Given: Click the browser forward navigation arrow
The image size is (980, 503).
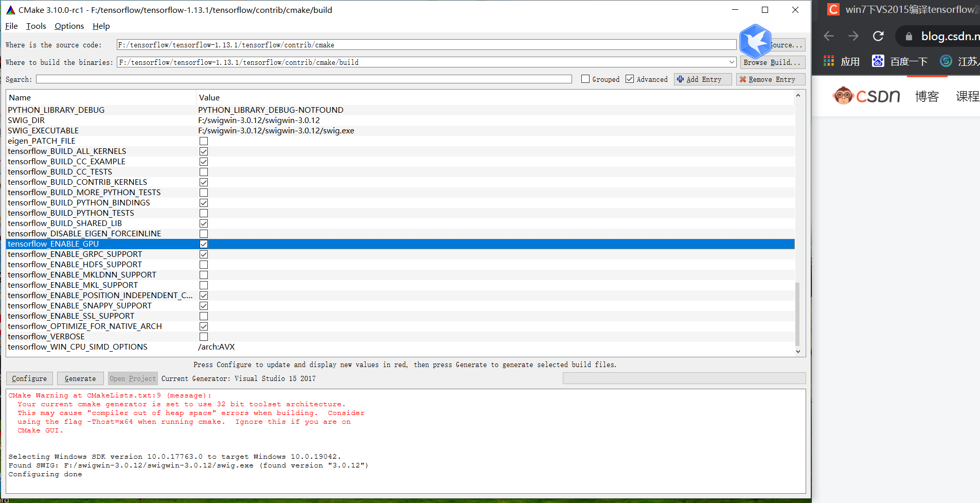Looking at the screenshot, I should [853, 36].
